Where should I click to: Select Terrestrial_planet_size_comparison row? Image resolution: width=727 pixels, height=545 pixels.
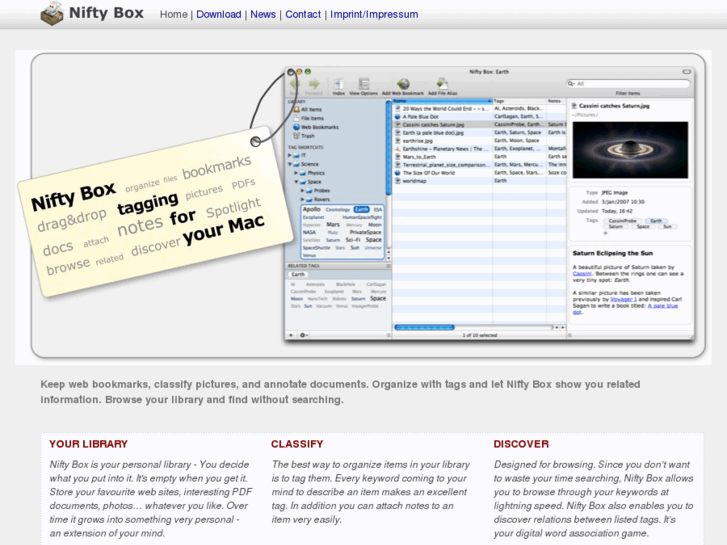(x=479, y=165)
